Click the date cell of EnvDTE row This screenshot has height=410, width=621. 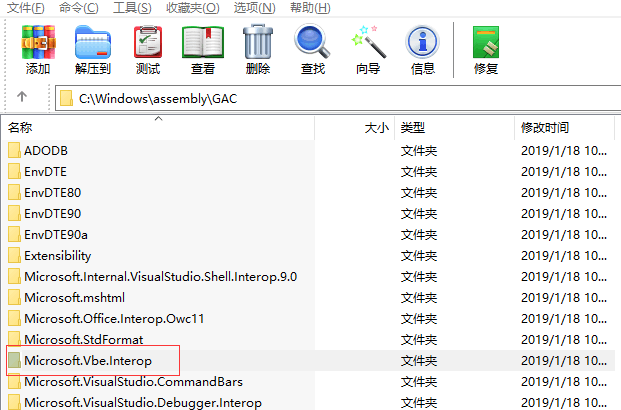click(x=564, y=172)
